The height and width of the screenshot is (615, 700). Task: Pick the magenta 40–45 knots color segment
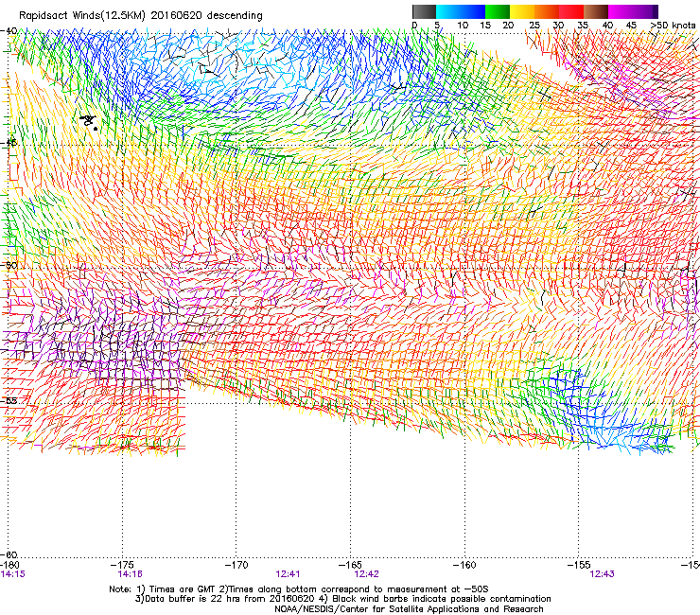tap(621, 11)
